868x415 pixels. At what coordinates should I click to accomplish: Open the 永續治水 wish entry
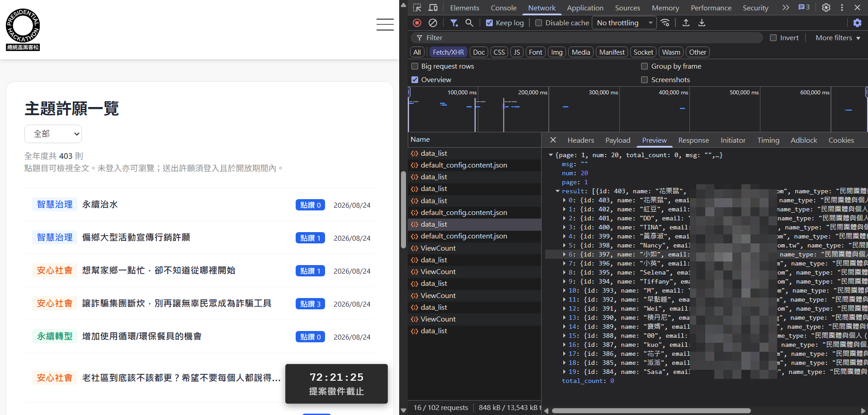[x=99, y=205]
